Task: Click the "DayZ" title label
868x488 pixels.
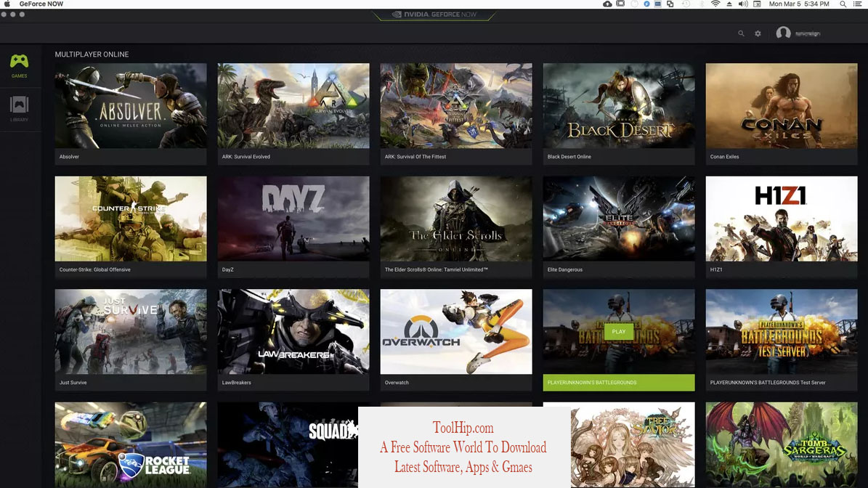Action: (227, 269)
